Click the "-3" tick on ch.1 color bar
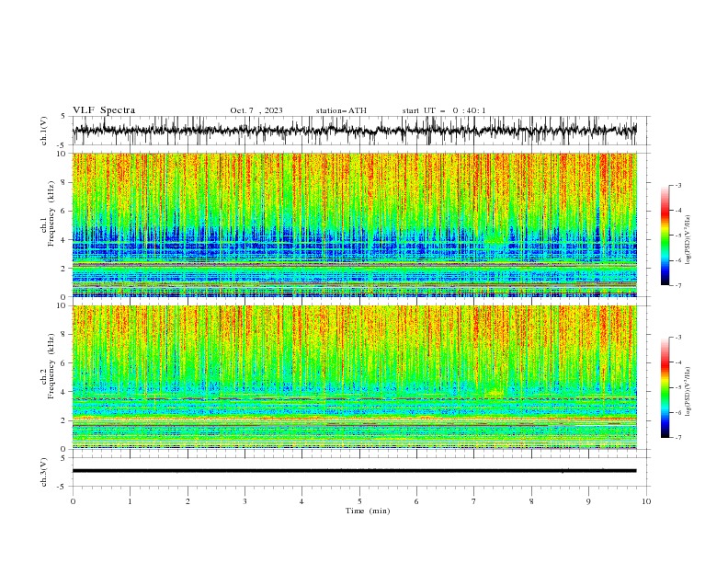Image resolution: width=728 pixels, height=563 pixels. (678, 185)
